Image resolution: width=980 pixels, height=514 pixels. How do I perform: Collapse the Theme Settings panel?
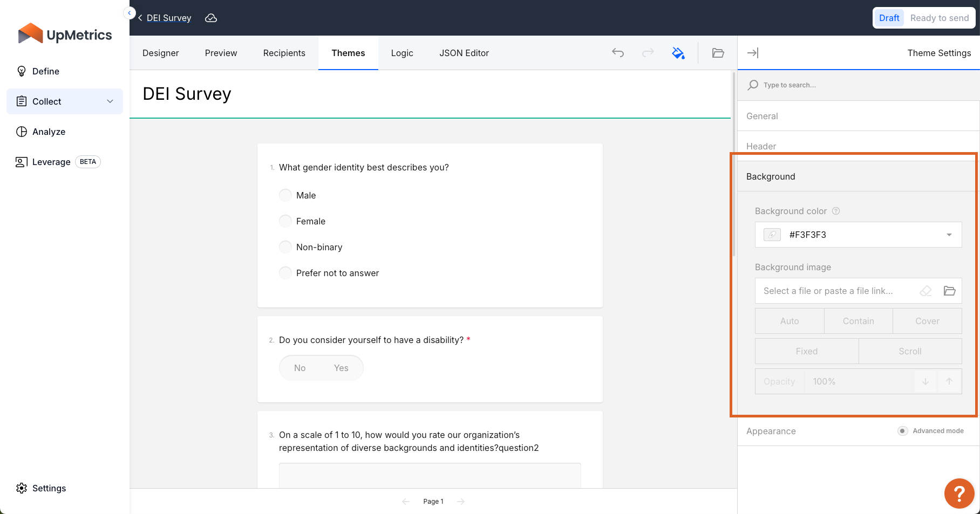coord(753,53)
